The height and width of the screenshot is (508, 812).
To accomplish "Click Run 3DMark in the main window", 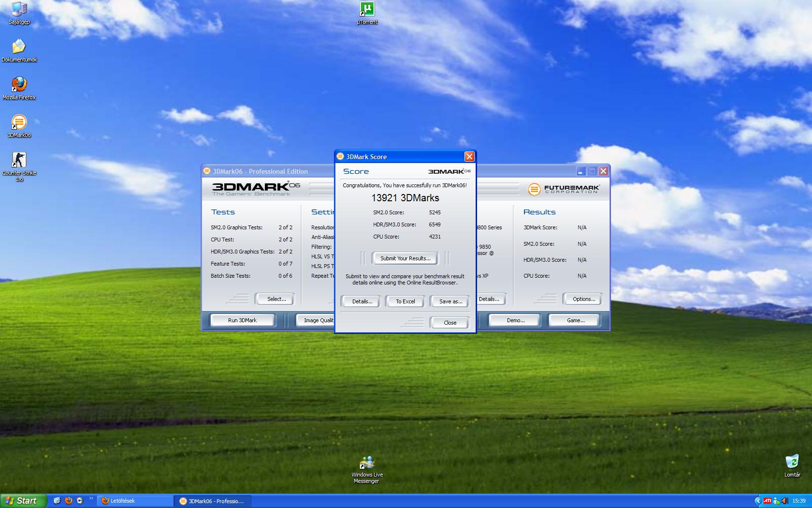I will (242, 320).
